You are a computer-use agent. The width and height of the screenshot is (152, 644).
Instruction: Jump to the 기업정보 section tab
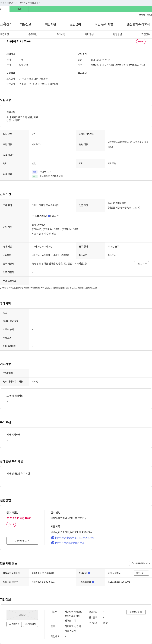(146, 34)
